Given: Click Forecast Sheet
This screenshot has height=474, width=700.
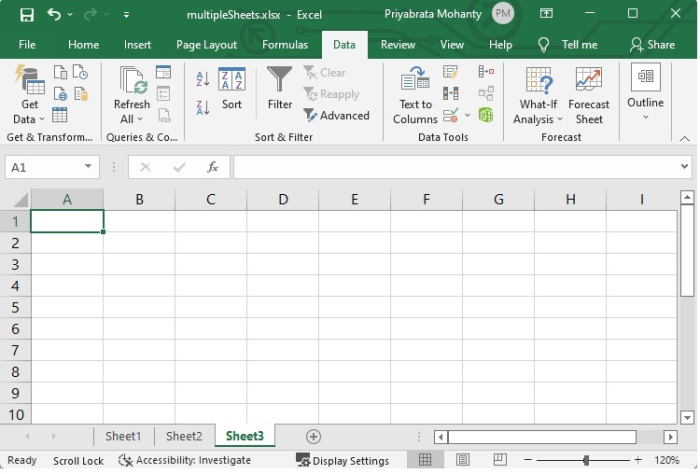Looking at the screenshot, I should 589,95.
